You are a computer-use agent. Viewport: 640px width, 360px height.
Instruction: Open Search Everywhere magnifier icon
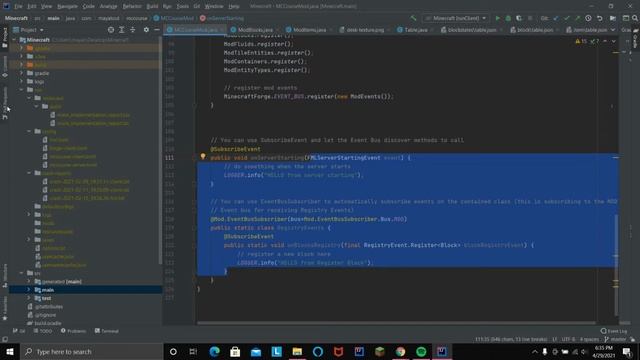click(635, 18)
